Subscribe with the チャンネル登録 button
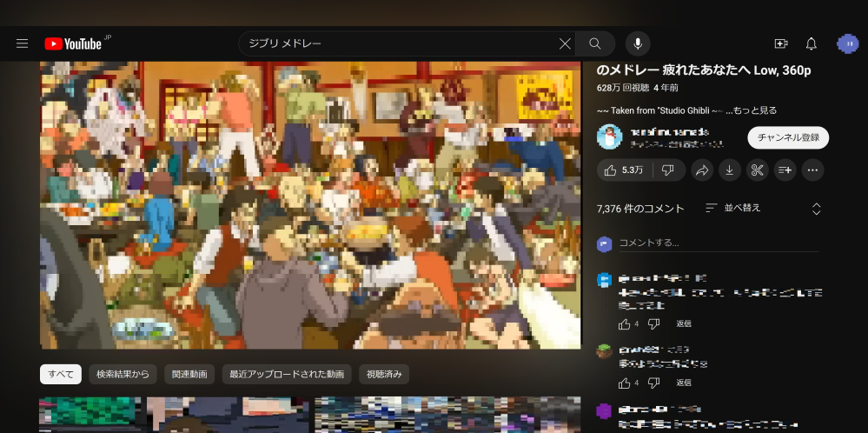Screen dimensions: 868x433 coord(788,138)
